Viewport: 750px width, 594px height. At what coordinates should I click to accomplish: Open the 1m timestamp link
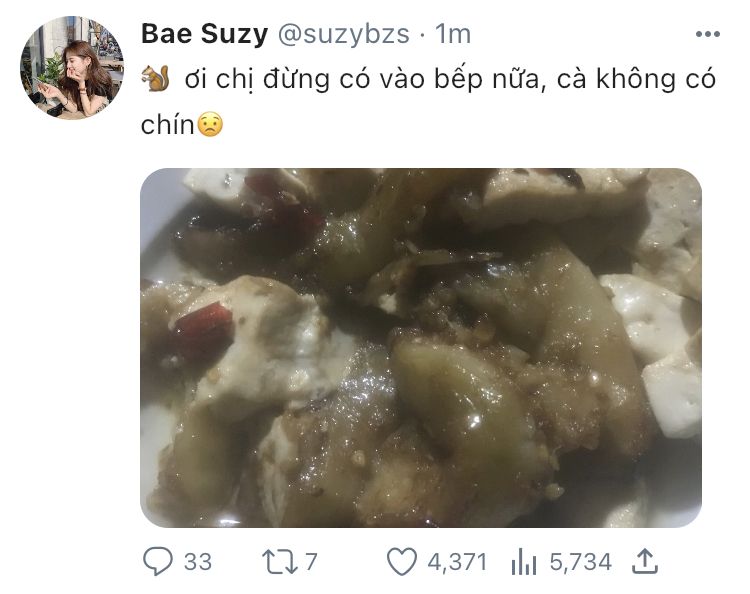tap(452, 34)
